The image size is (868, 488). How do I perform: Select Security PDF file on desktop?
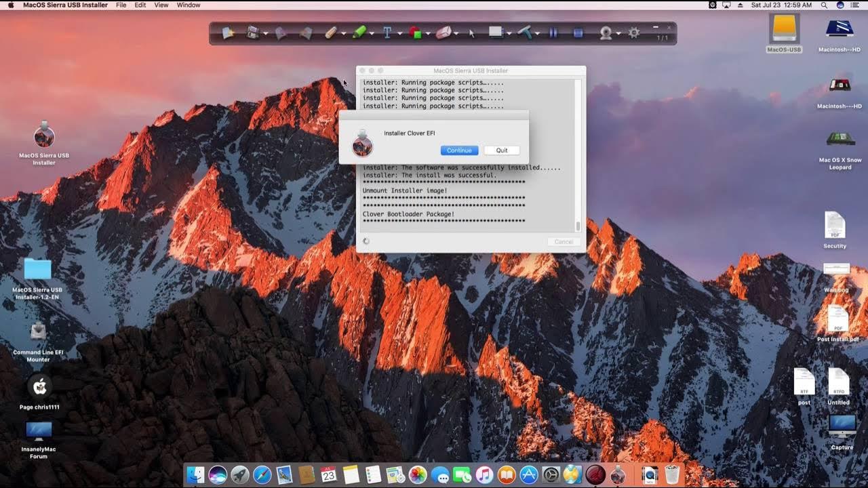(835, 230)
